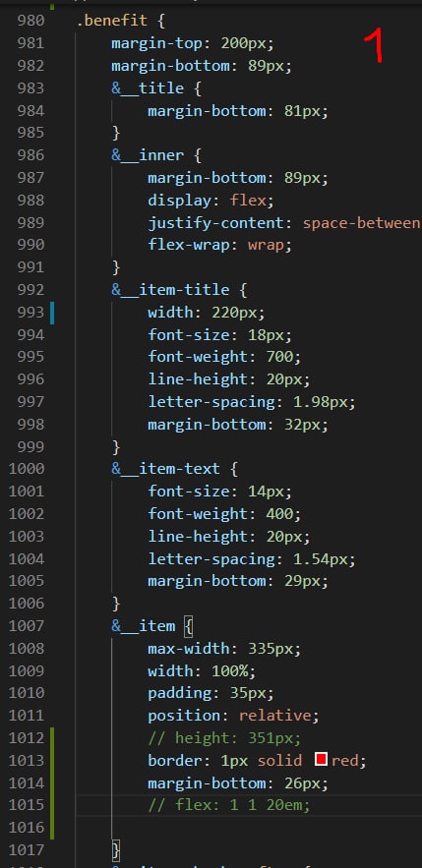Click line number 1000
The height and width of the screenshot is (868, 422).
click(27, 469)
